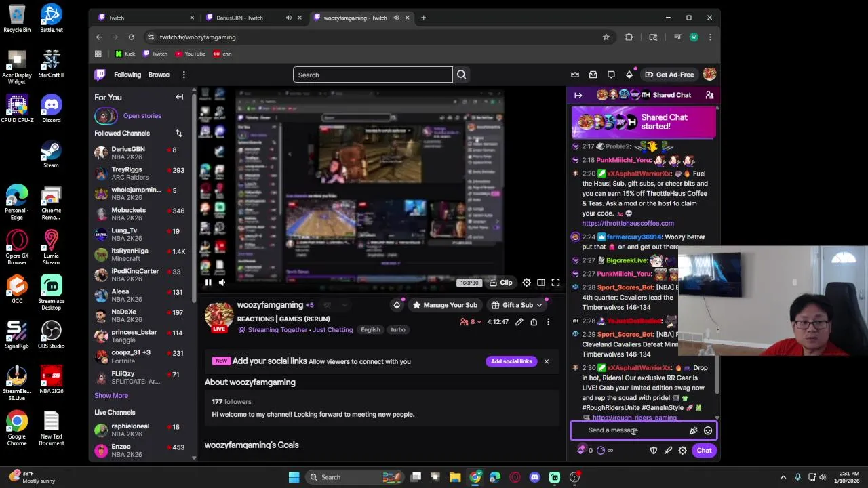Image resolution: width=868 pixels, height=488 pixels.
Task: Open the Browse page
Action: 159,75
